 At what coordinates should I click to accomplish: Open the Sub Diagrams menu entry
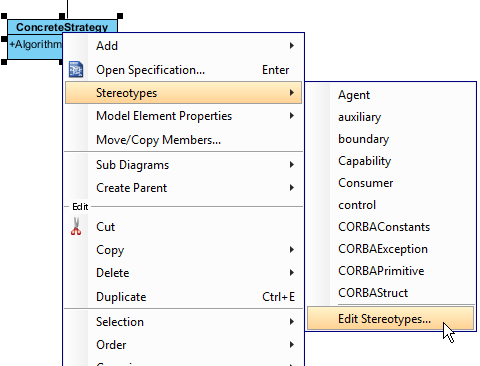(x=183, y=165)
